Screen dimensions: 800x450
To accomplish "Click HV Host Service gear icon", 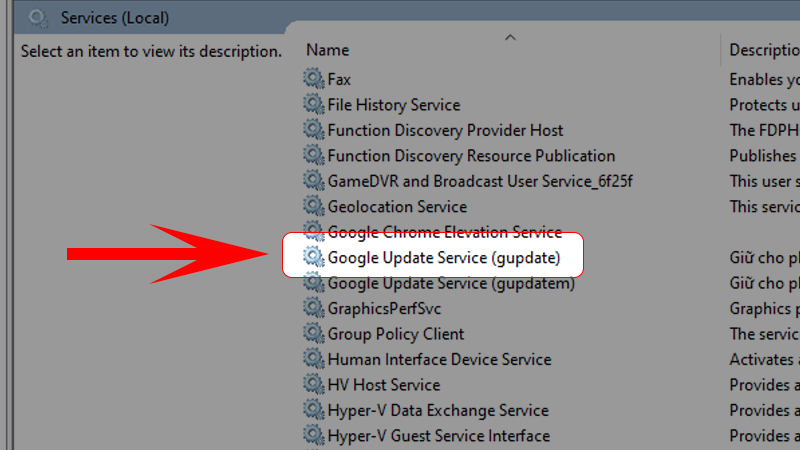I will pyautogui.click(x=314, y=385).
